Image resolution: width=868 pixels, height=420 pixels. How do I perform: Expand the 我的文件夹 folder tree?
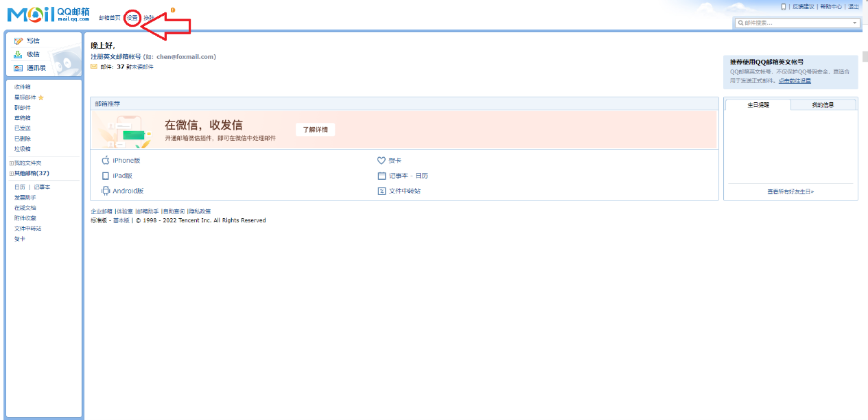11,163
